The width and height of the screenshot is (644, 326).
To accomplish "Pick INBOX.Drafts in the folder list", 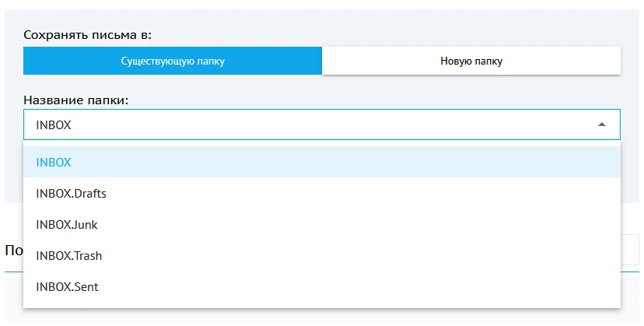I will [x=71, y=194].
